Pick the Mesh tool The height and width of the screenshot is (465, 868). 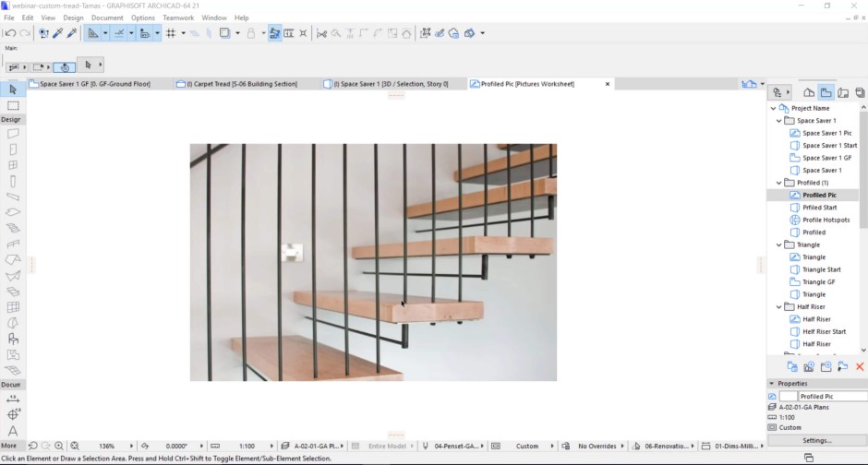13,370
